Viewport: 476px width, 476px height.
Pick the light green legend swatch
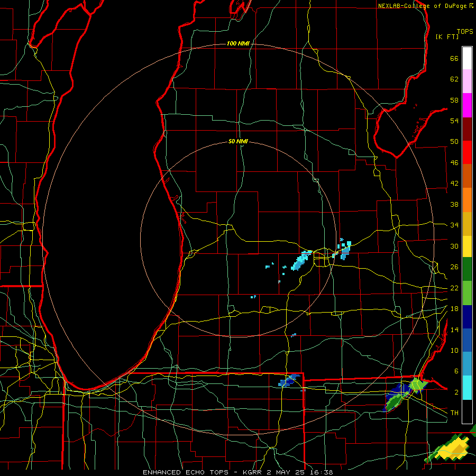coord(467,293)
